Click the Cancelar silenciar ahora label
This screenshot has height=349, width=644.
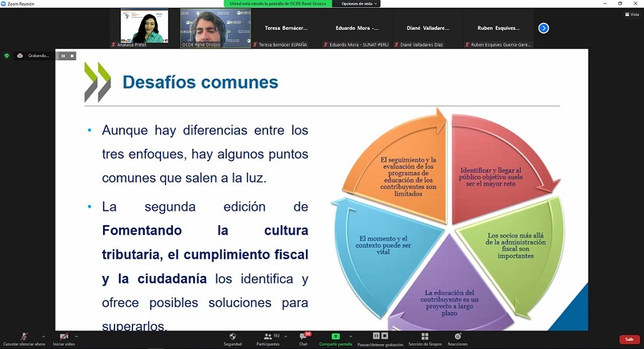(24, 344)
